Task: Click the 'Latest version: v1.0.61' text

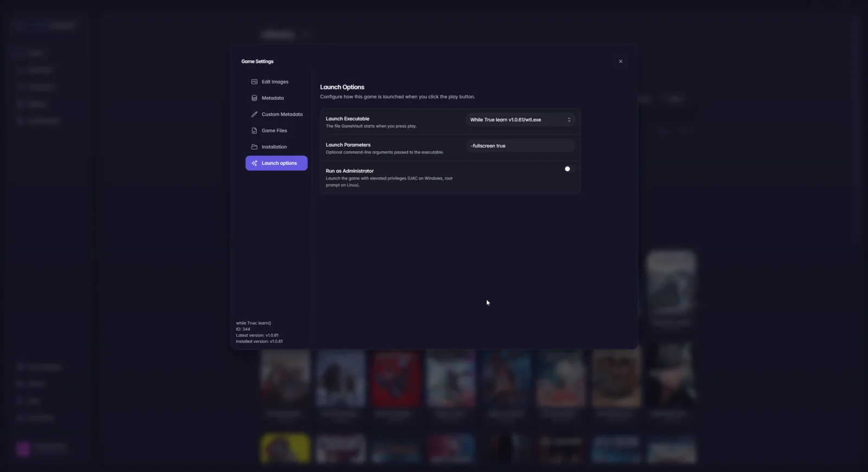Action: click(x=257, y=335)
